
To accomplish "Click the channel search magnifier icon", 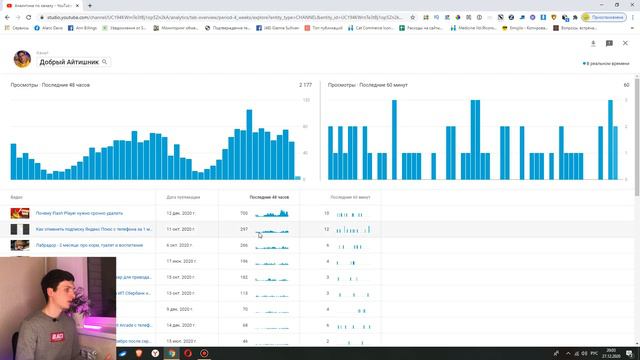I will (x=104, y=62).
